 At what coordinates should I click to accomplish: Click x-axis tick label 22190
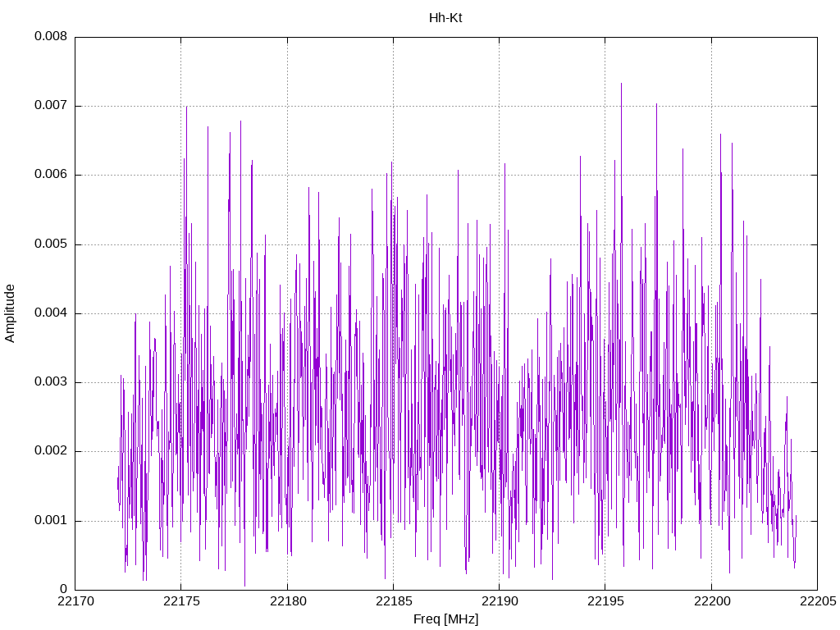pyautogui.click(x=500, y=601)
